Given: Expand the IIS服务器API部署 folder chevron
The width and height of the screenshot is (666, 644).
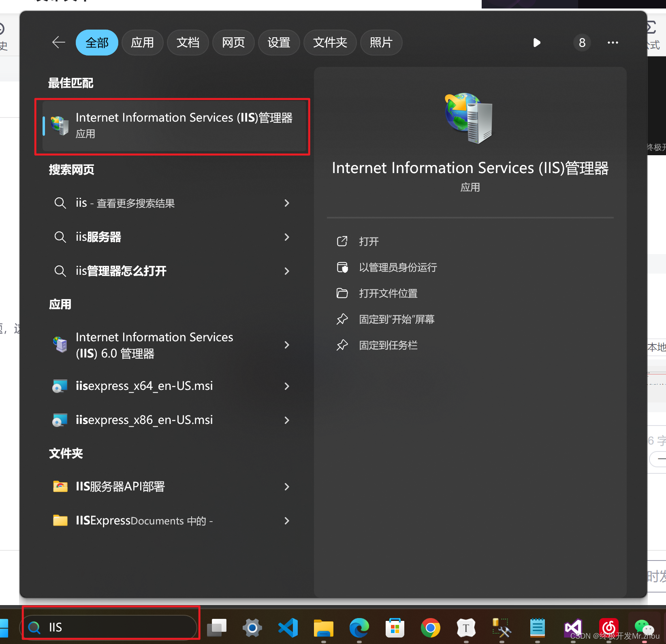Looking at the screenshot, I should click(x=287, y=487).
